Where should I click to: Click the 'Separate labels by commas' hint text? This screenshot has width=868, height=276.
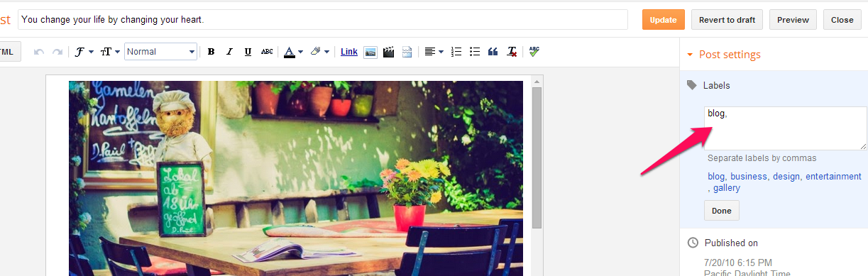pyautogui.click(x=762, y=158)
